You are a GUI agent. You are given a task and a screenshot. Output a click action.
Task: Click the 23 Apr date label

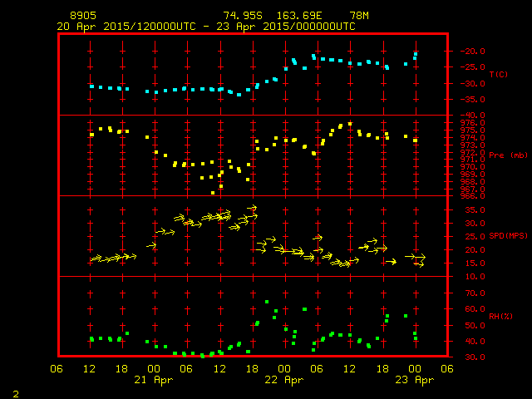click(415, 380)
